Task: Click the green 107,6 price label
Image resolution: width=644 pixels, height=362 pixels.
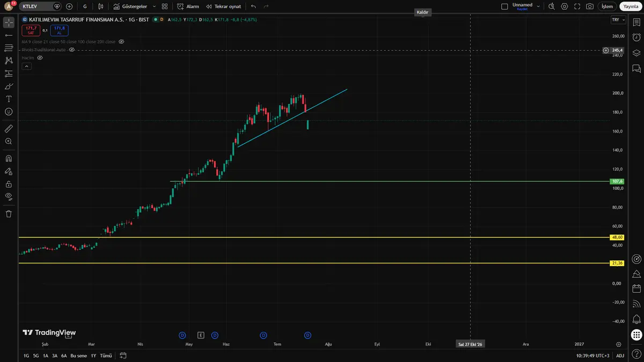Action: [618, 181]
